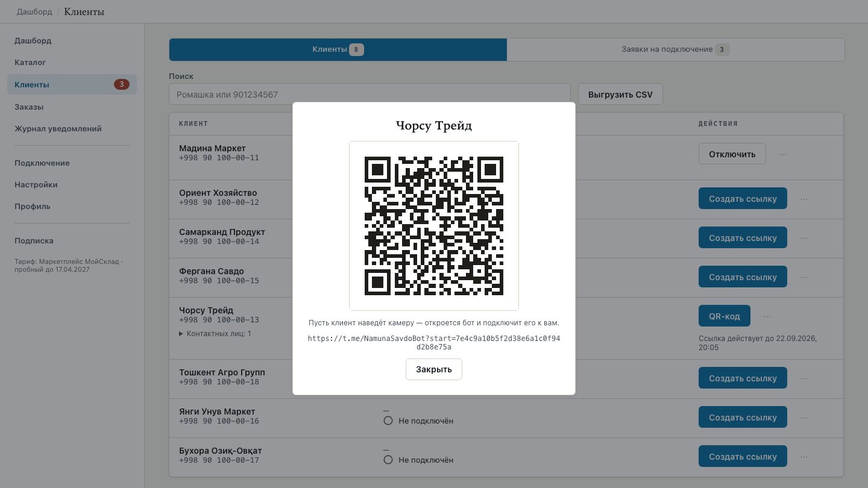Click the Бухора Озиқ-Овқат client name
868x488 pixels.
221,451
